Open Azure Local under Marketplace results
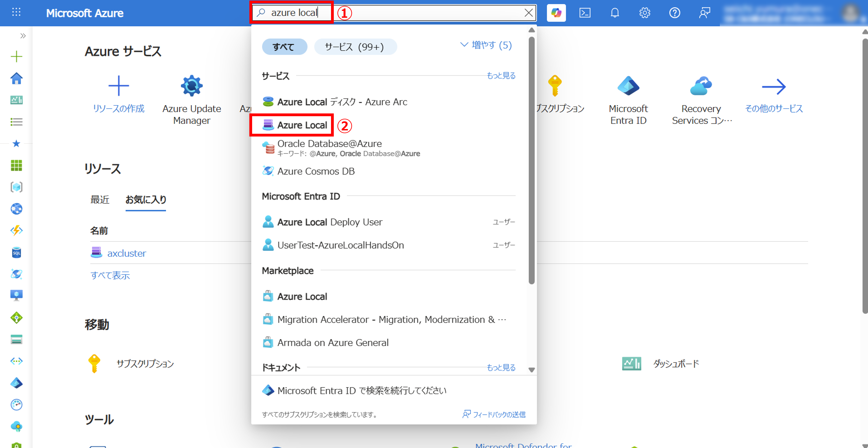Screen dimensions: 868x448 coord(388,296)
